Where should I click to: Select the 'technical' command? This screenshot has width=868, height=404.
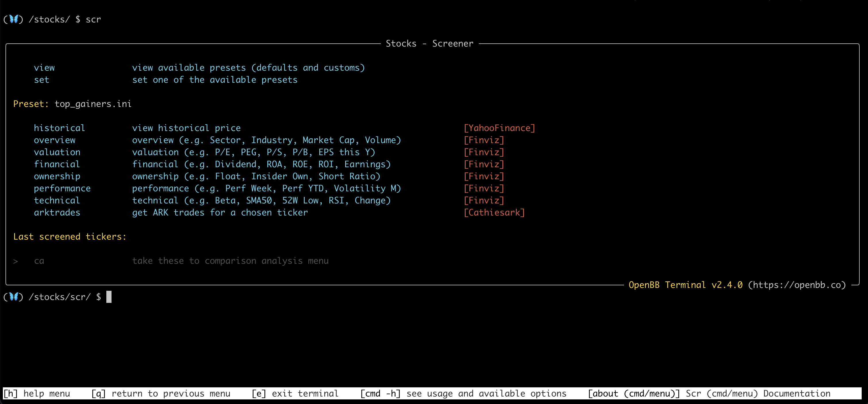click(57, 201)
